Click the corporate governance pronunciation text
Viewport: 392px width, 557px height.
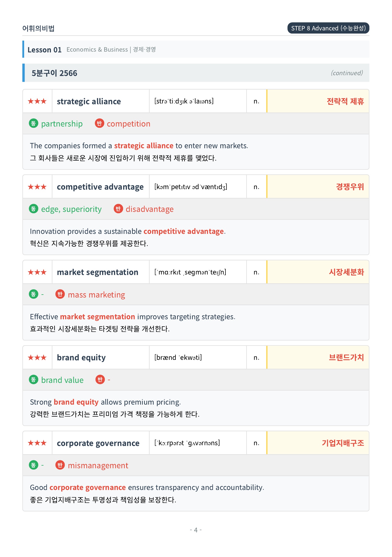coord(187,443)
